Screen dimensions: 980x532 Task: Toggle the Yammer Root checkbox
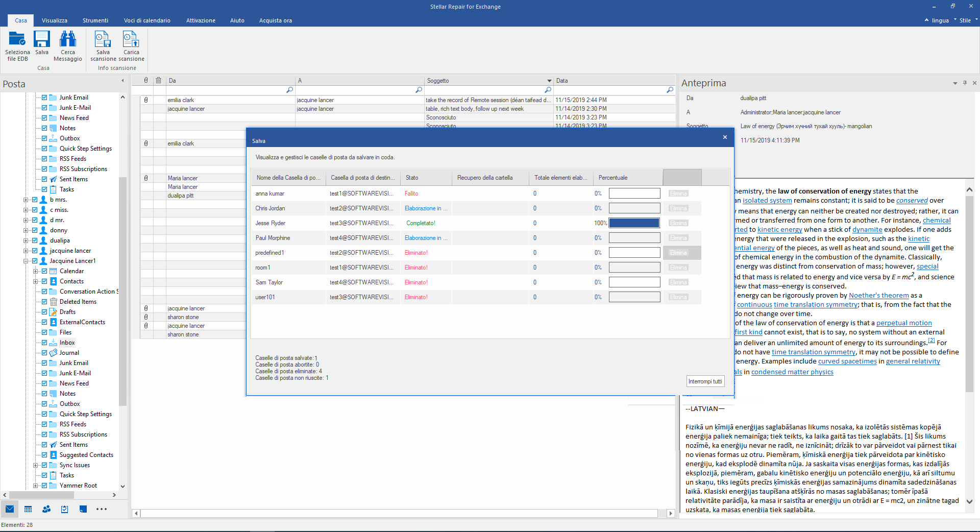[44, 486]
